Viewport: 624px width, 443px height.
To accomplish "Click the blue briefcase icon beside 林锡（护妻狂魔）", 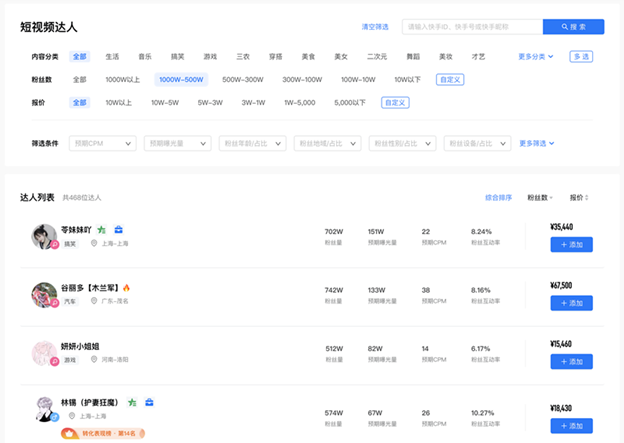I will [x=149, y=402].
